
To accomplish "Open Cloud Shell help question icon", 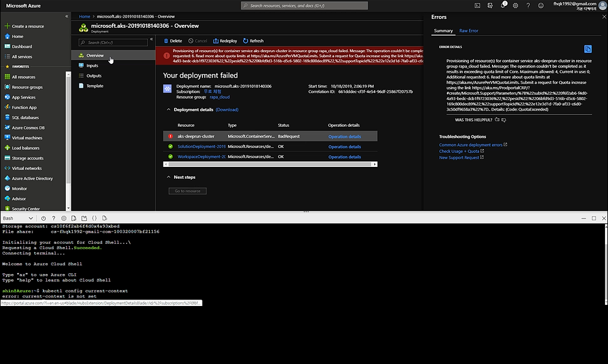I will click(53, 218).
